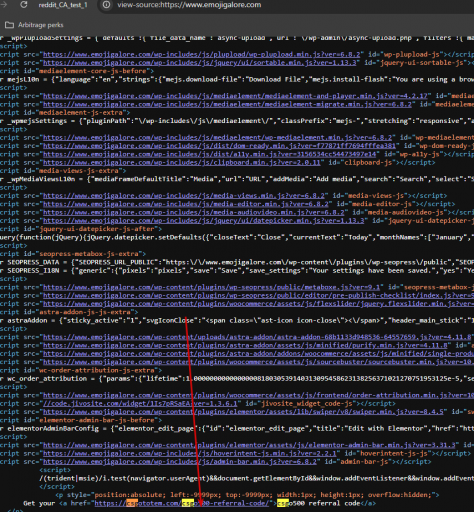Open swiper.min.js script link
The image size is (474, 512).
pos(243,412)
